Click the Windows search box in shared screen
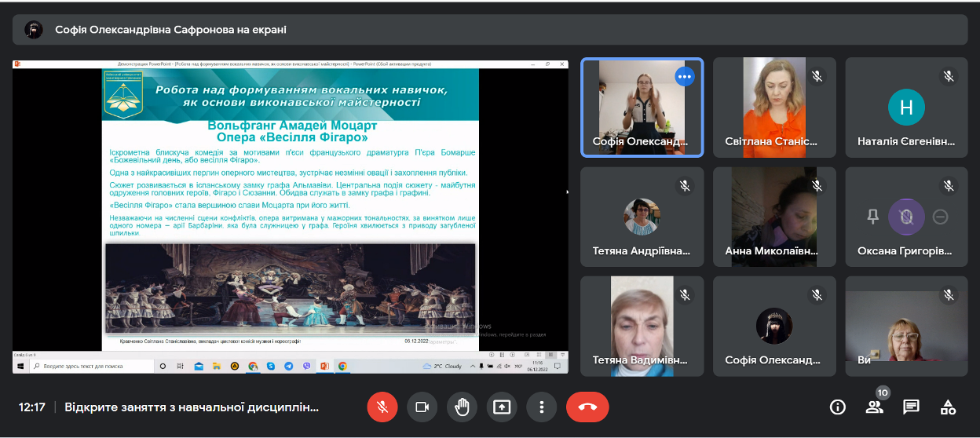 91,366
